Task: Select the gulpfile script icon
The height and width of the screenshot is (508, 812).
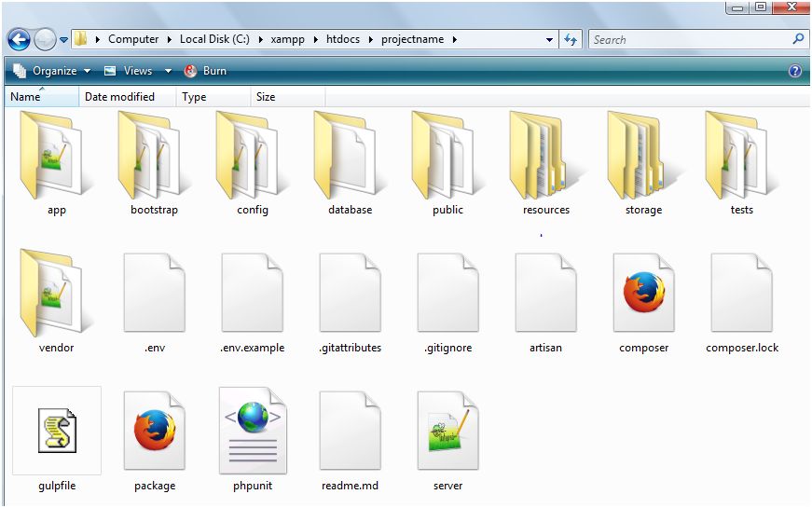Action: 57,431
